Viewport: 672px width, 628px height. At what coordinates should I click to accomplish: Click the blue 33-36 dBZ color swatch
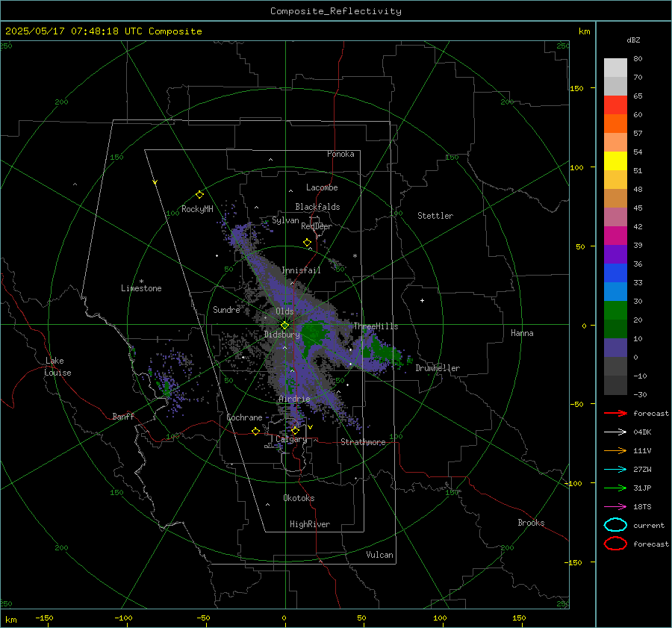[615, 273]
